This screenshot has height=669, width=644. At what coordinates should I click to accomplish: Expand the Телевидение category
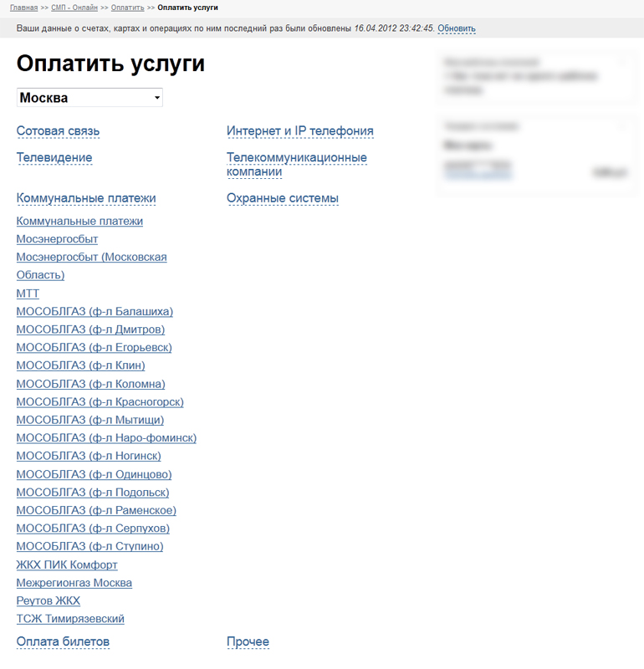tap(54, 157)
